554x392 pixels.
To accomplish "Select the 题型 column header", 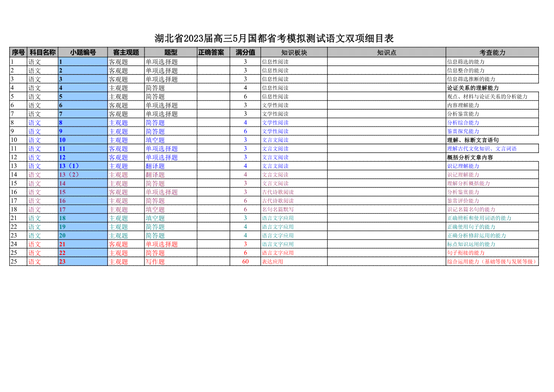I will coord(171,52).
